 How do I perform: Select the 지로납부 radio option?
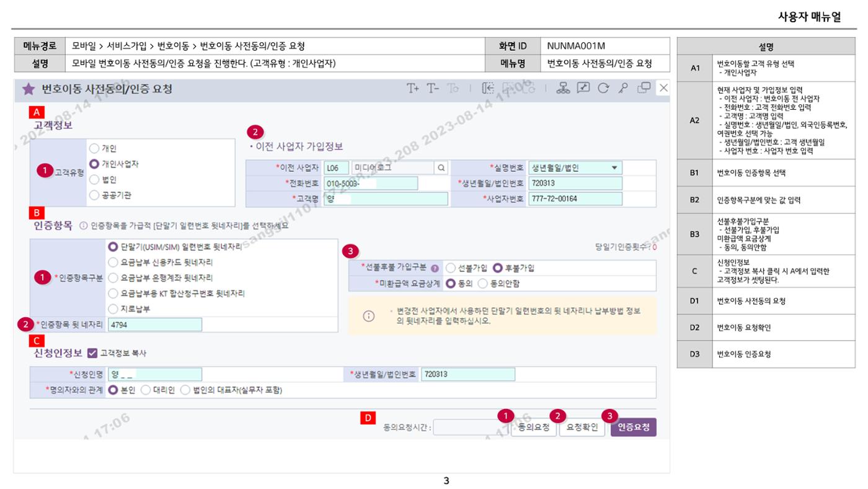(x=113, y=308)
